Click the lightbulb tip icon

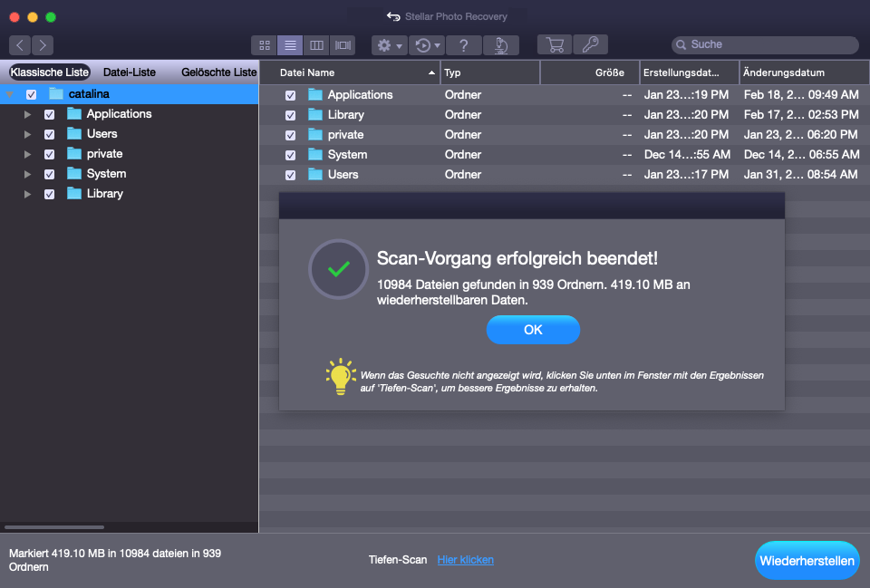pos(341,377)
